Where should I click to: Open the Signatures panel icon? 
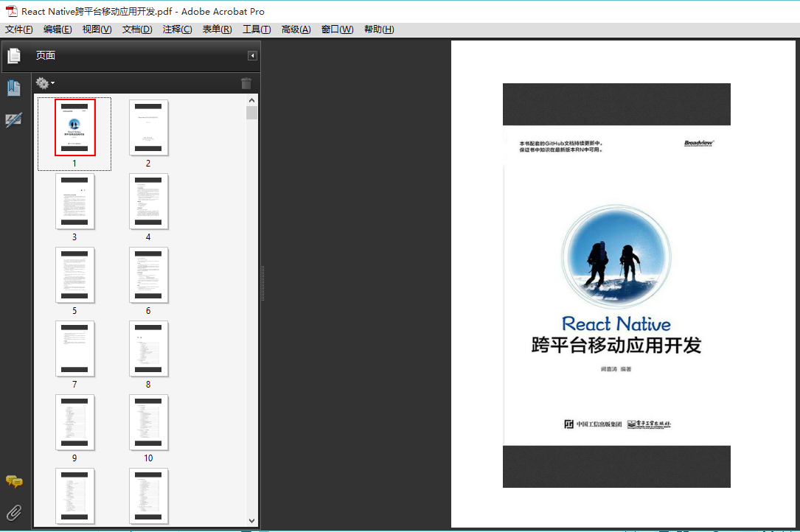14,120
